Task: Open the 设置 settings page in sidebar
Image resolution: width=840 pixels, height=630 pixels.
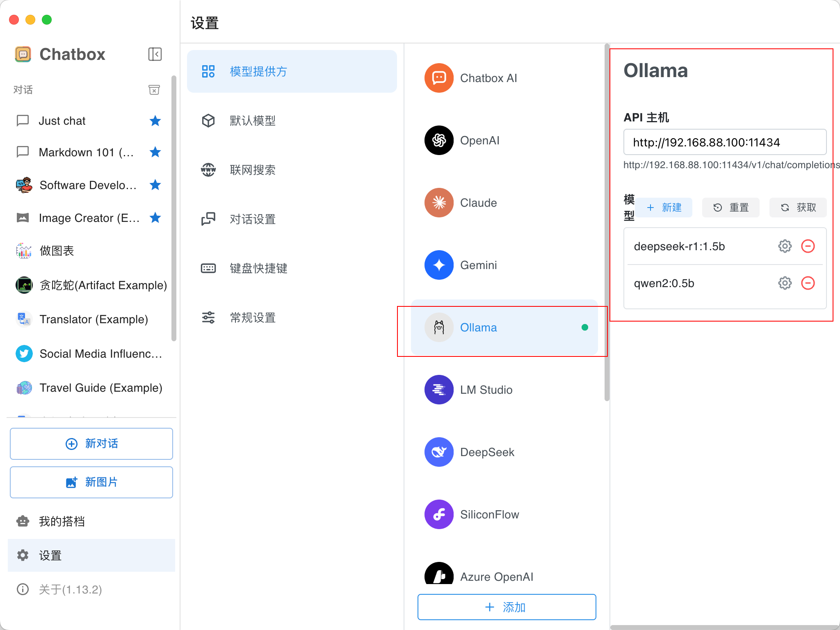Action: [91, 555]
